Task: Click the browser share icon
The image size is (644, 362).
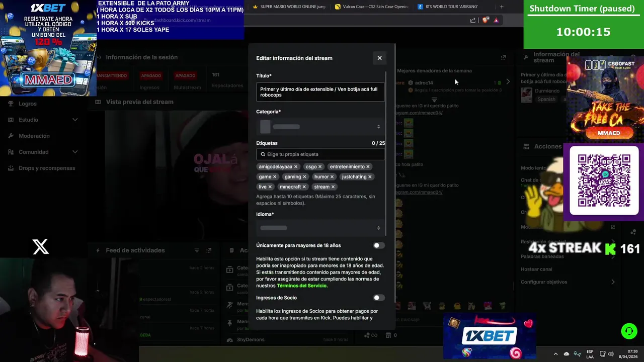Action: [473, 20]
